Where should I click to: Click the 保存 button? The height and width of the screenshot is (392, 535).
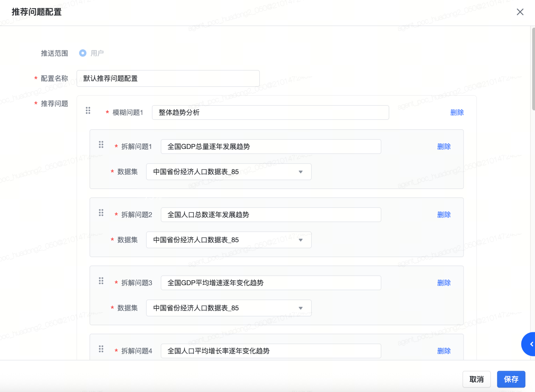511,379
